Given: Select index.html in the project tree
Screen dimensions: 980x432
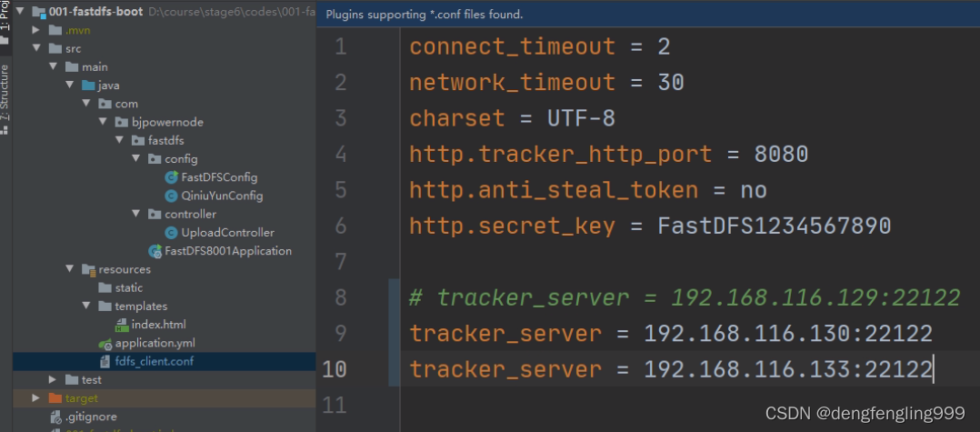Looking at the screenshot, I should [159, 325].
